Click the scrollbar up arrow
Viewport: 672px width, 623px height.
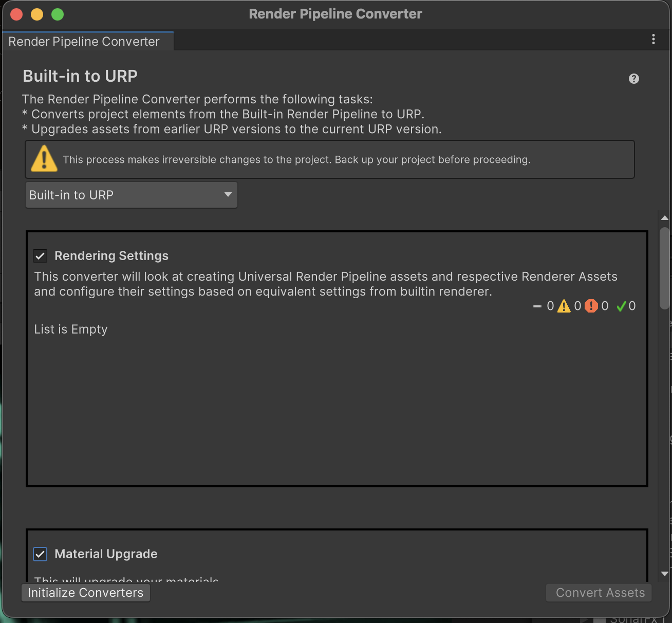coord(664,218)
